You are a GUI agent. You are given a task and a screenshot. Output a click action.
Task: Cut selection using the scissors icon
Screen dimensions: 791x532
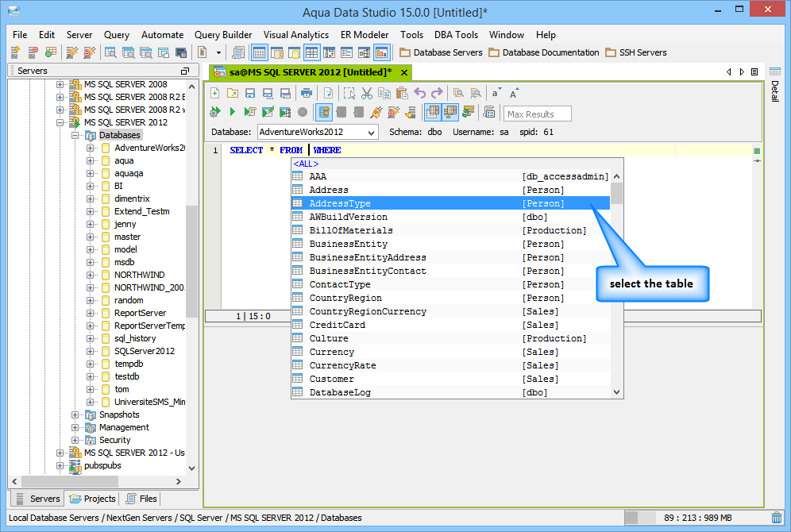(x=367, y=93)
